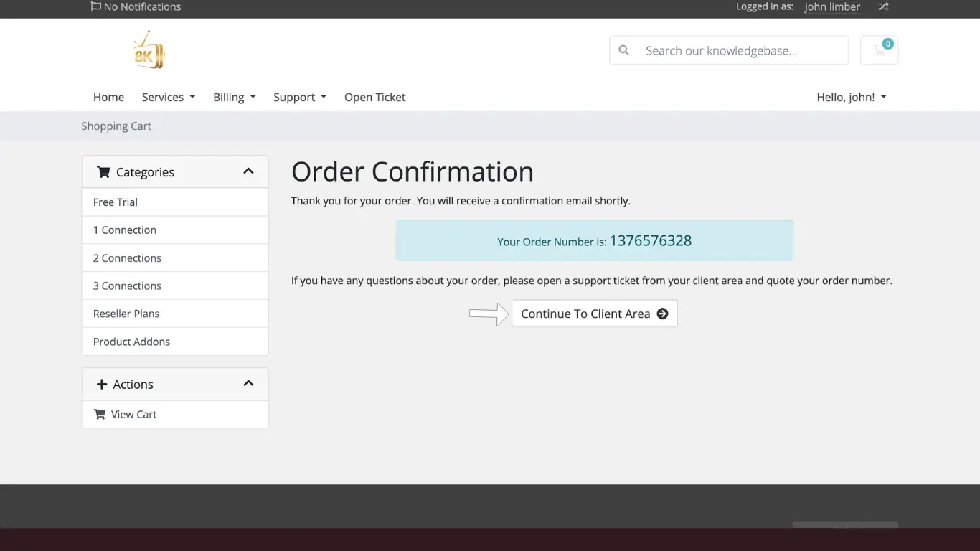Screen dimensions: 980x551
Task: Click order number 1376576328
Action: [x=650, y=240]
